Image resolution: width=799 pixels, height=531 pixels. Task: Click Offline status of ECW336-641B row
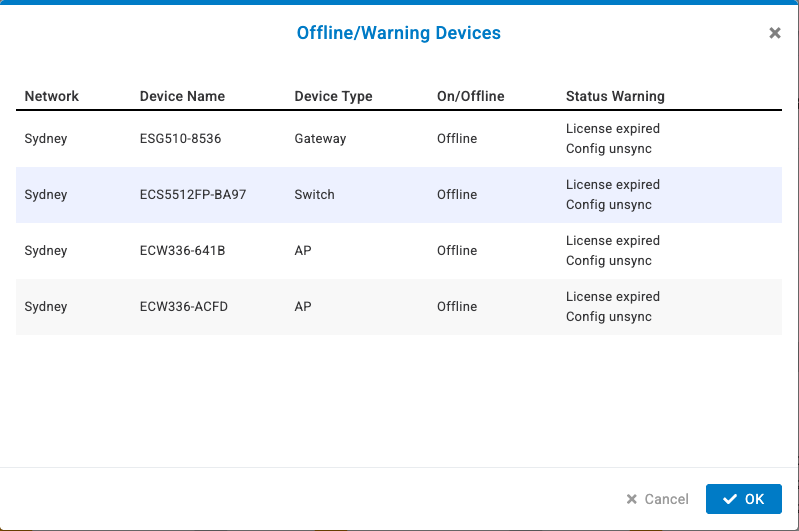[457, 251]
